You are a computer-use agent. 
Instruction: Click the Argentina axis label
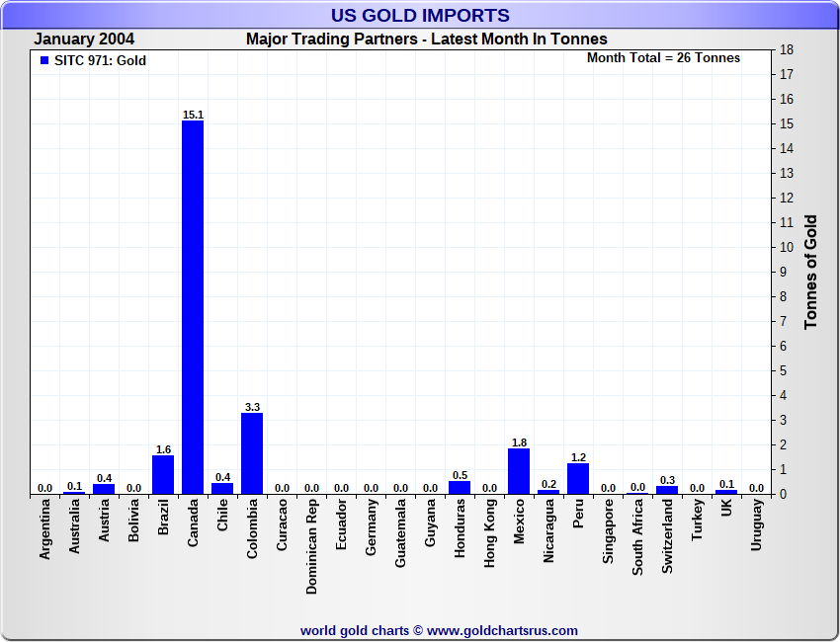pyautogui.click(x=44, y=529)
